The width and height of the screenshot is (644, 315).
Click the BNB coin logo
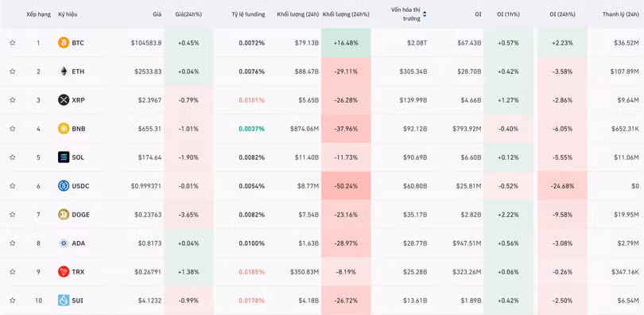pyautogui.click(x=64, y=129)
